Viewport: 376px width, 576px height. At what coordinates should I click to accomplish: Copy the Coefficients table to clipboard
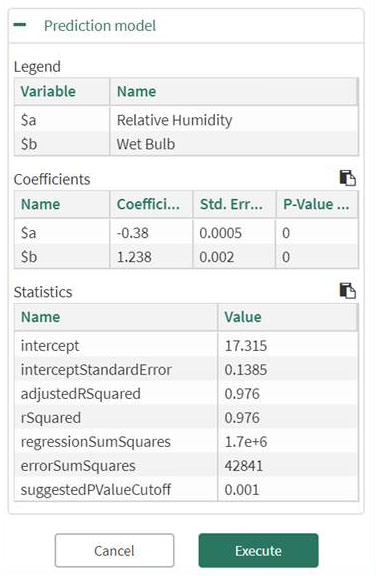[x=347, y=178]
